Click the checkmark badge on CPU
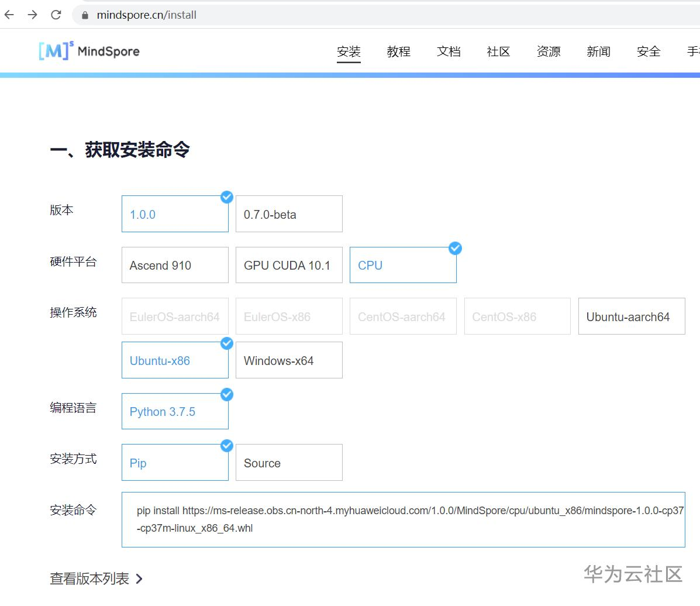 point(456,248)
